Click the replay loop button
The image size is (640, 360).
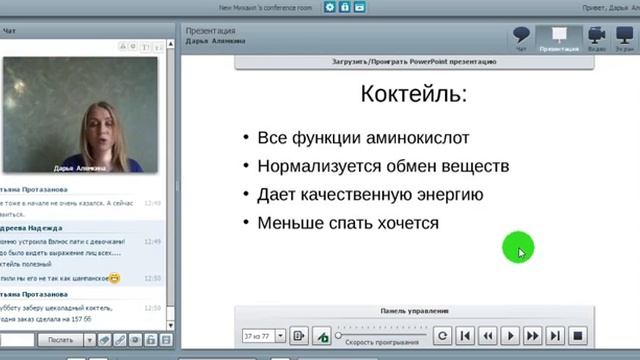[x=442, y=336]
